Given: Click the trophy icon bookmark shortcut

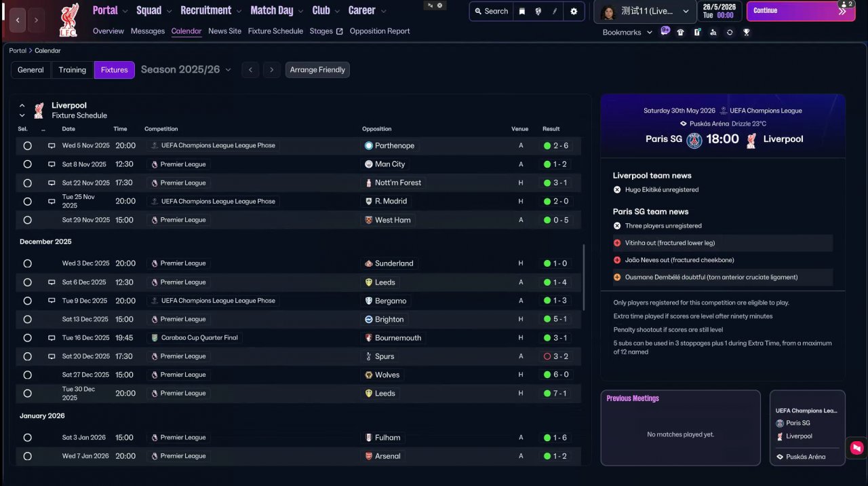Looking at the screenshot, I should click(x=746, y=32).
